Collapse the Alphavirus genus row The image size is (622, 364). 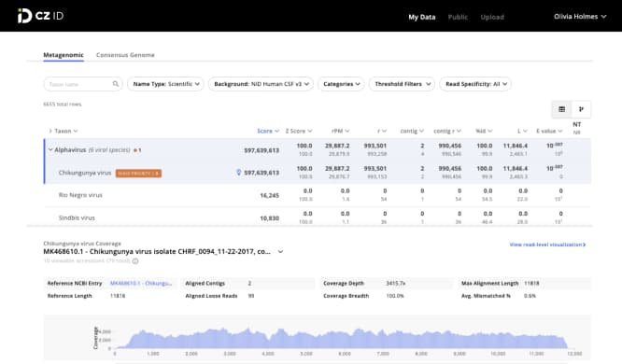pos(50,150)
